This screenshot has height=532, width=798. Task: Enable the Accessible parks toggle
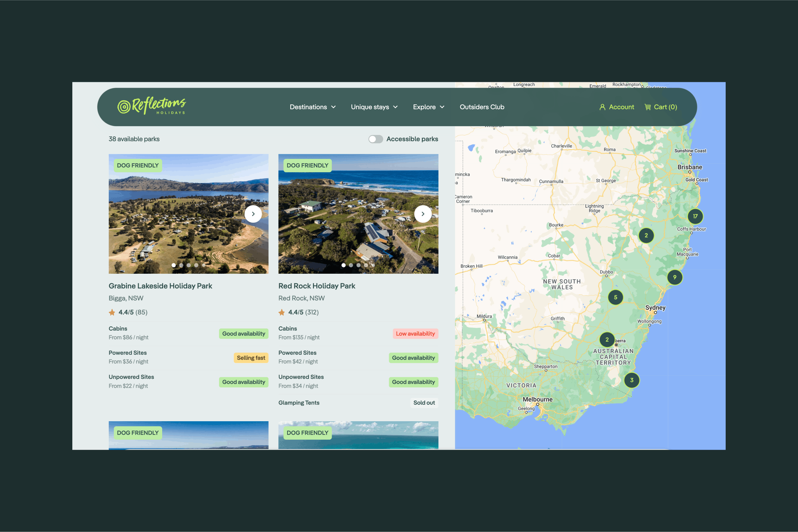coord(375,139)
